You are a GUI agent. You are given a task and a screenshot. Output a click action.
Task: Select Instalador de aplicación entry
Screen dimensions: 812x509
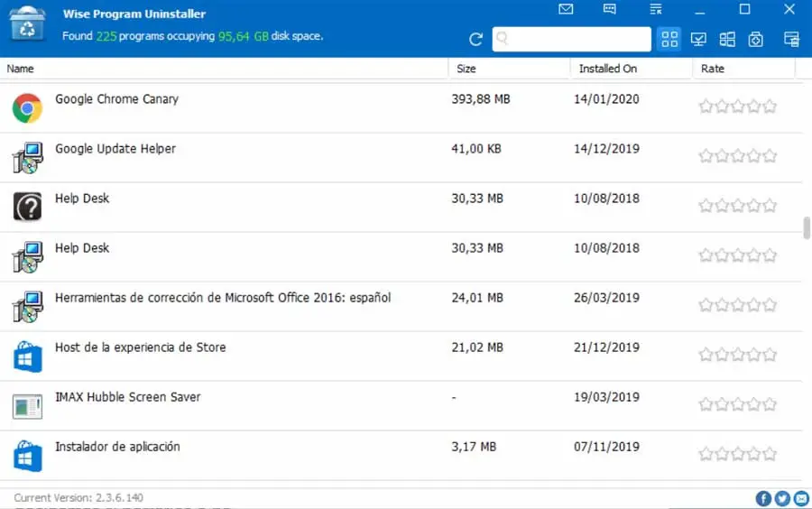point(401,456)
